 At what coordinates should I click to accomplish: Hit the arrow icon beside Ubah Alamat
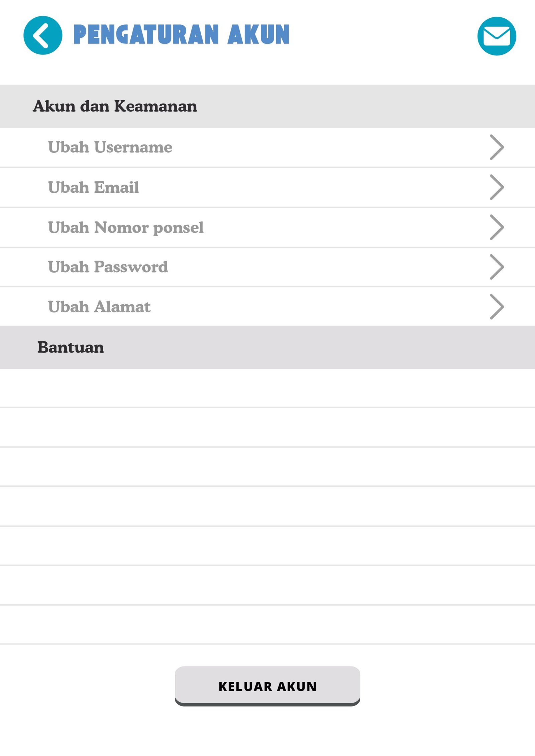pos(497,307)
